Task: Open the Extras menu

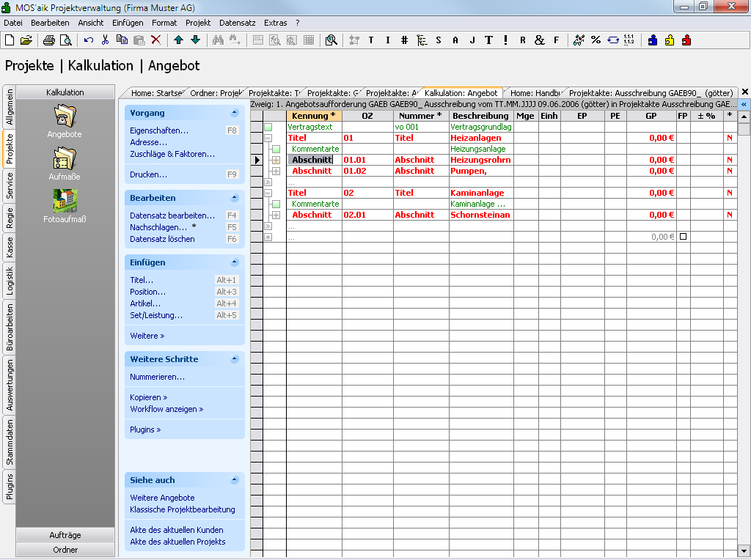Action: coord(276,23)
